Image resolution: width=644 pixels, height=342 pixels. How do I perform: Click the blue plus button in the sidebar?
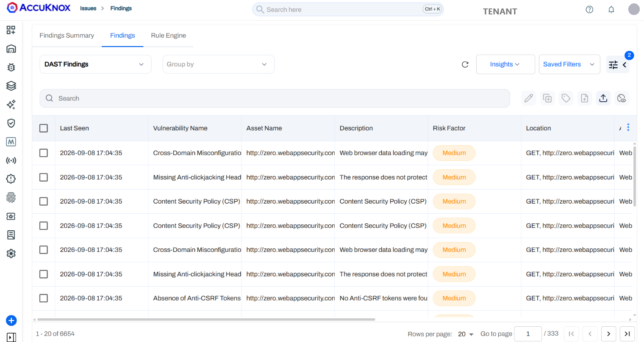11,320
